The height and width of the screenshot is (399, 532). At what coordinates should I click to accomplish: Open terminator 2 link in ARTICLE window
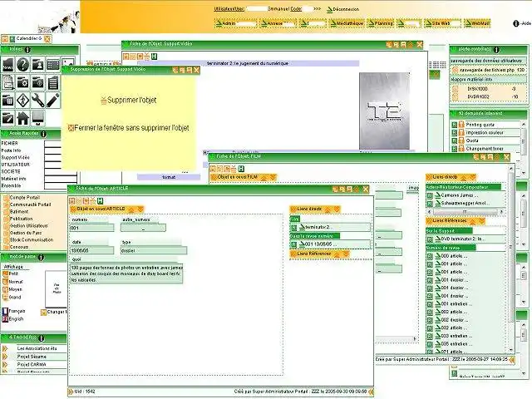coord(314,227)
